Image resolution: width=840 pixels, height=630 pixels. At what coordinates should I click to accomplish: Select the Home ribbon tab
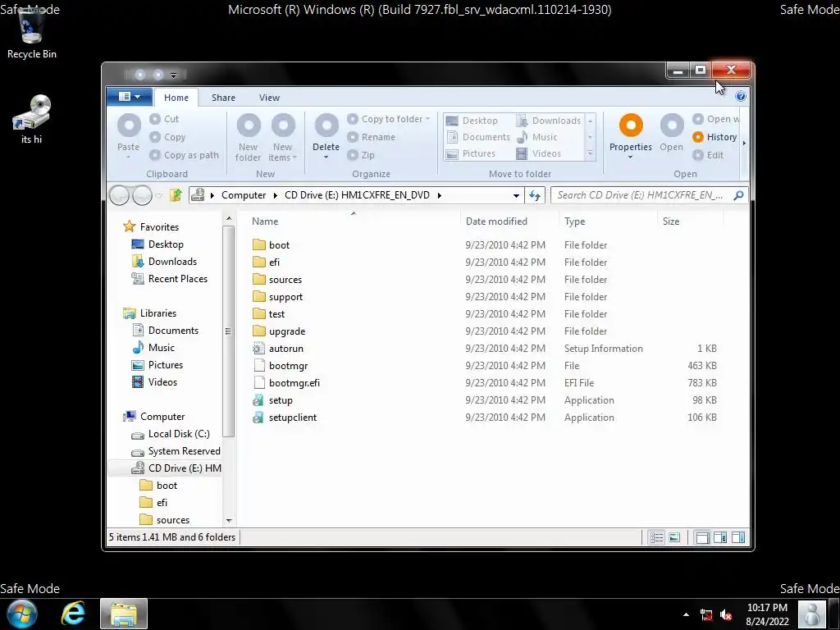pos(176,98)
